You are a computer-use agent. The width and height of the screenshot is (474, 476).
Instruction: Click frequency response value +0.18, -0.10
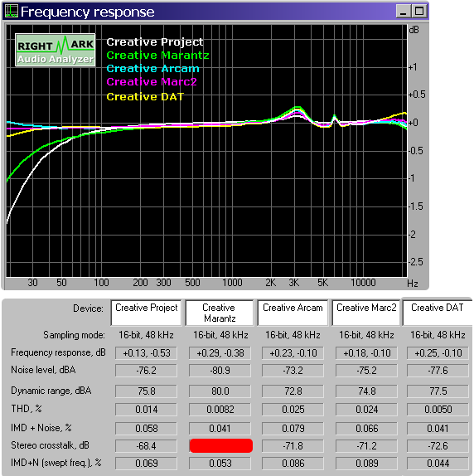366,353
